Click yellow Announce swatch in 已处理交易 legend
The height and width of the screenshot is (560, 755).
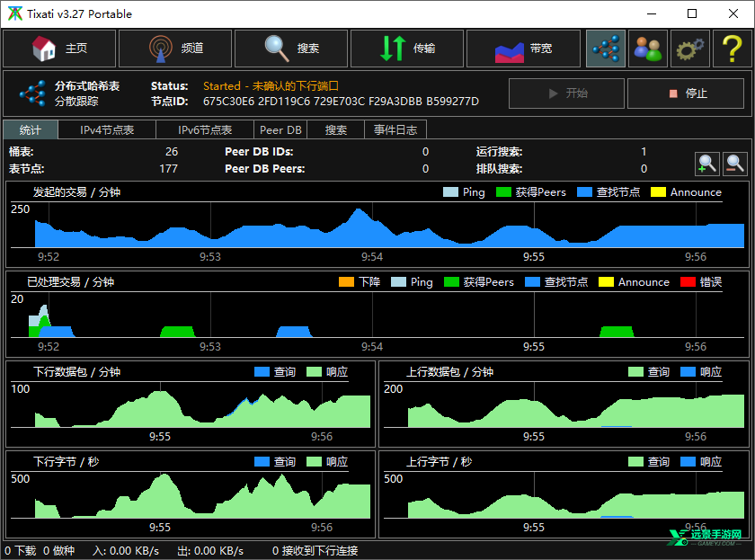click(x=606, y=282)
